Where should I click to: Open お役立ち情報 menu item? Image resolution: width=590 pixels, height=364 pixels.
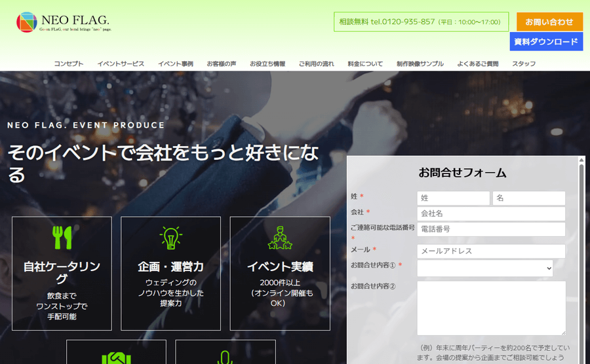[267, 64]
